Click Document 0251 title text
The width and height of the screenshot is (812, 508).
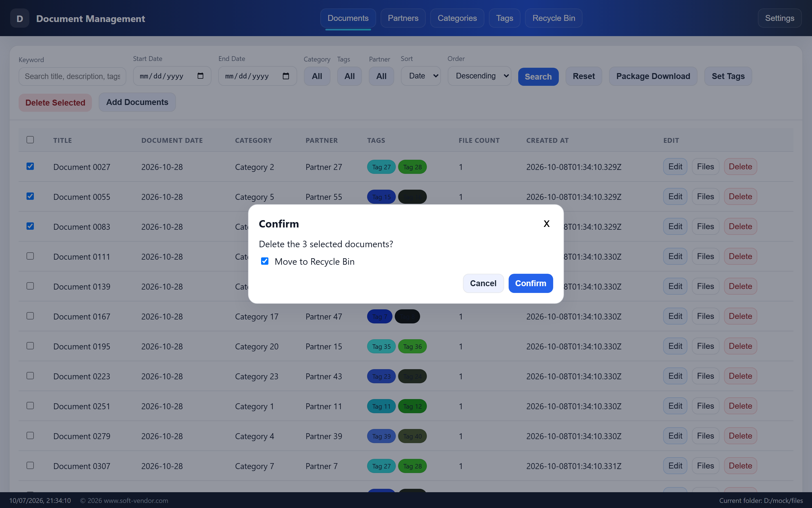(81, 406)
